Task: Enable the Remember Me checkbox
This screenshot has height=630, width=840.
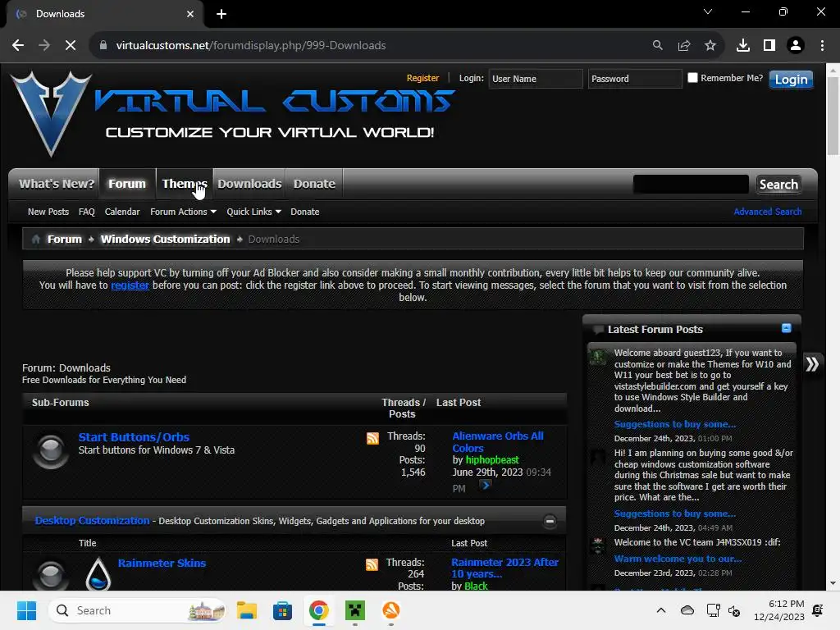Action: (x=692, y=78)
